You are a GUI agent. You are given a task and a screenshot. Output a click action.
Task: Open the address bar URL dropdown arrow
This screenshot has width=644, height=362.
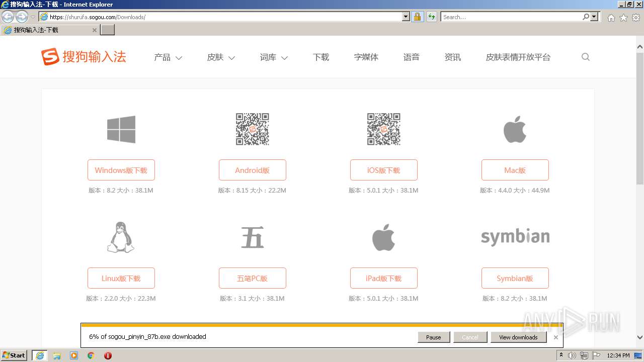click(406, 17)
